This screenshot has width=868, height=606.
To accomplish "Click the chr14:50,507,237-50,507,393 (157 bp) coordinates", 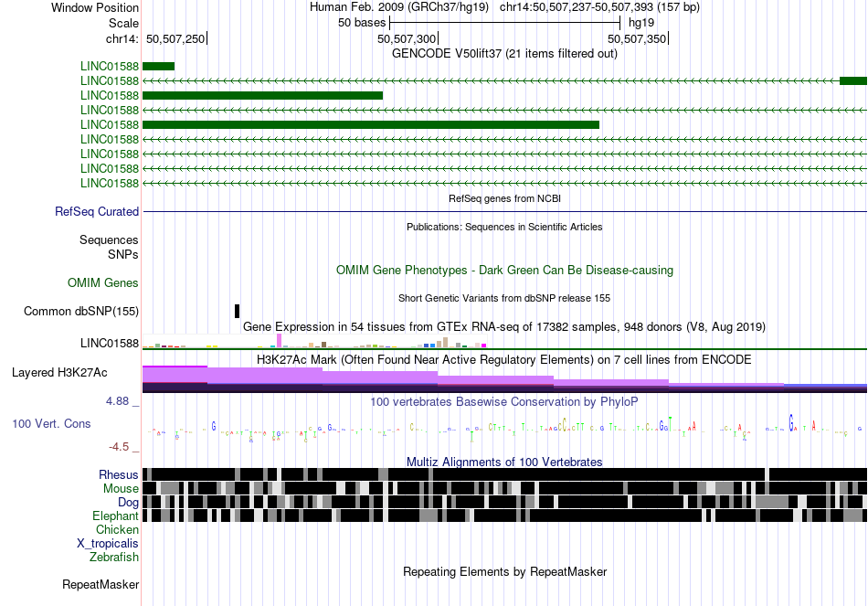I will tap(599, 7).
